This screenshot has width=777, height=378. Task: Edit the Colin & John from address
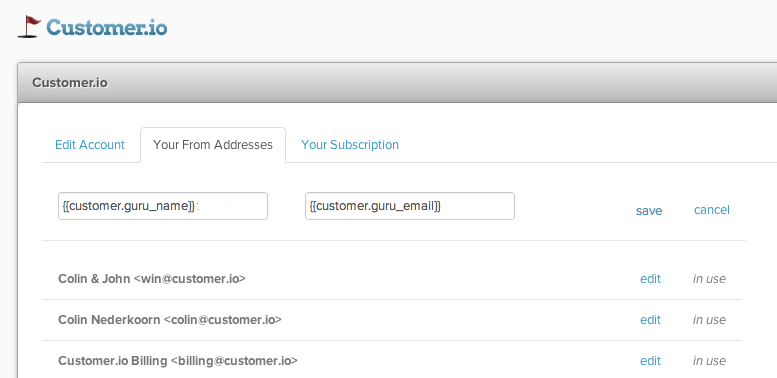[650, 279]
